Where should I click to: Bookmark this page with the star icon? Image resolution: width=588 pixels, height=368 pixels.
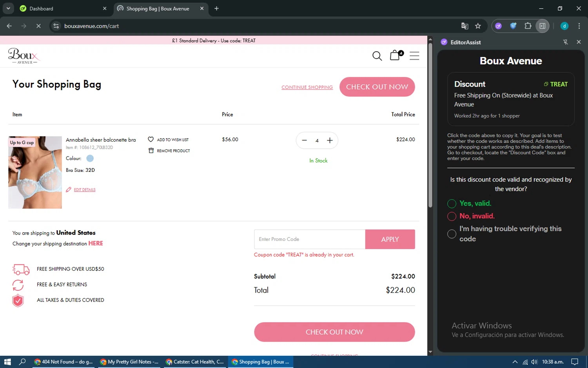pyautogui.click(x=478, y=26)
